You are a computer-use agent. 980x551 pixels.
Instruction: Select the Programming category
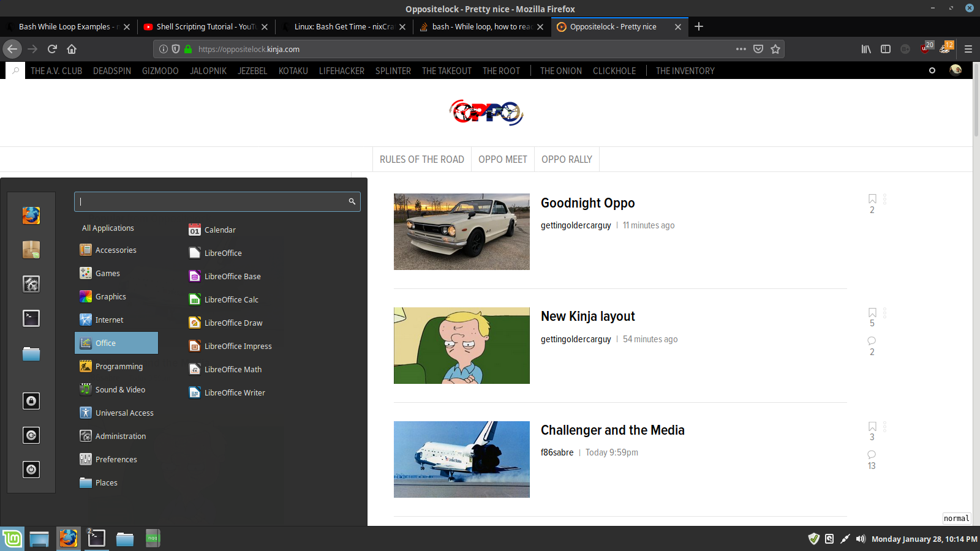pyautogui.click(x=116, y=366)
